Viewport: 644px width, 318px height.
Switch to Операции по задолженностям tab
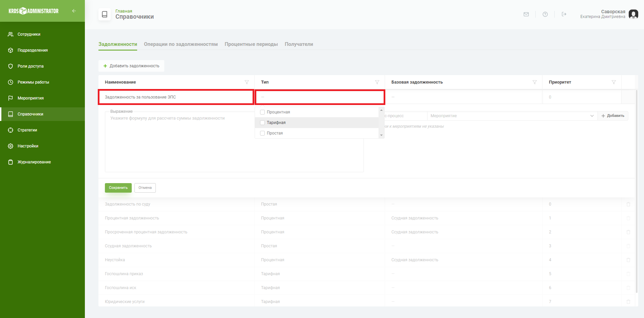[x=181, y=44]
